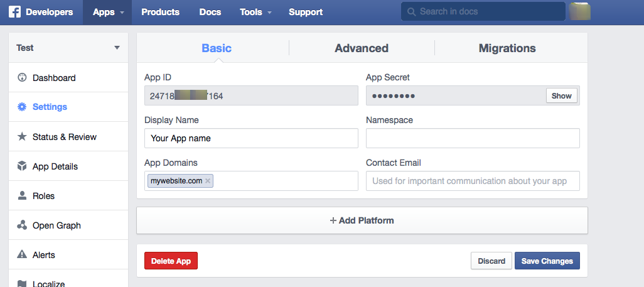Click the red Delete App button
The height and width of the screenshot is (287, 644).
[171, 261]
